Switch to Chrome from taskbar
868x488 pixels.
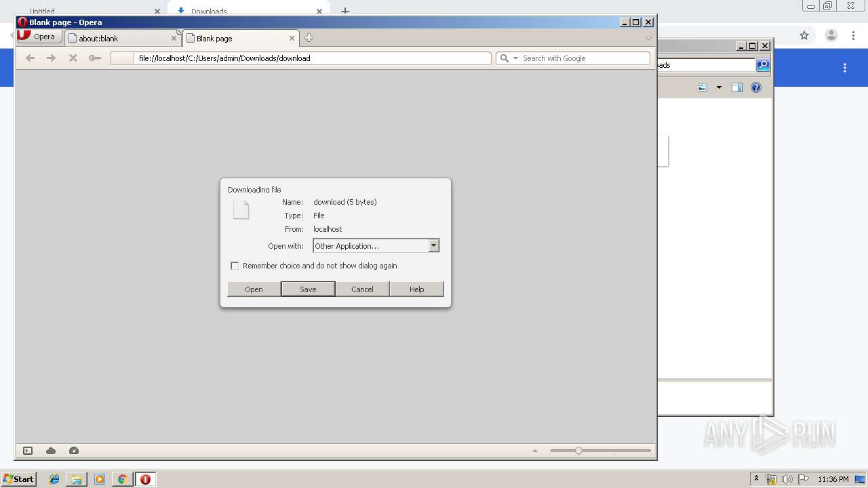pyautogui.click(x=122, y=479)
